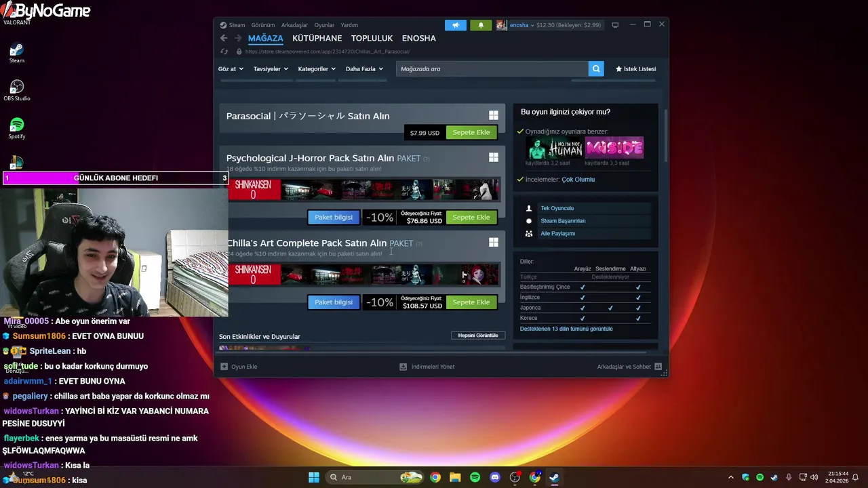Click the Oyun Ekle plus icon
Image resolution: width=868 pixels, height=488 pixels.
click(x=224, y=367)
